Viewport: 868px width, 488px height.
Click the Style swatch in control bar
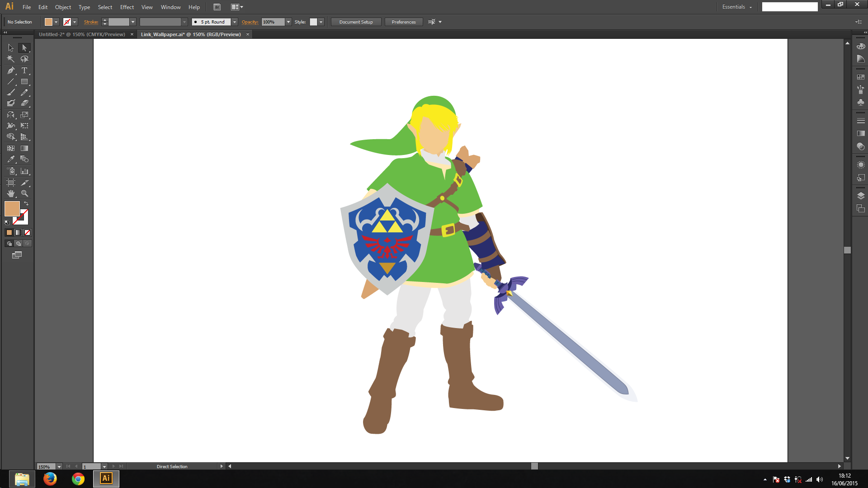click(x=313, y=22)
